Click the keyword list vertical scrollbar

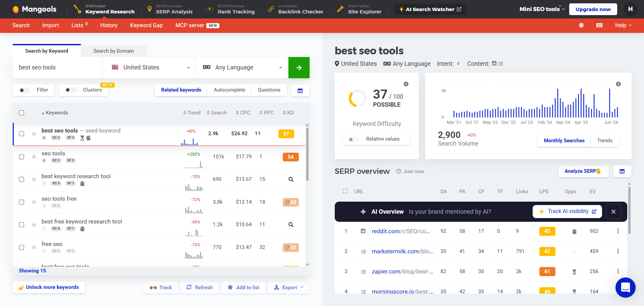tap(307, 154)
